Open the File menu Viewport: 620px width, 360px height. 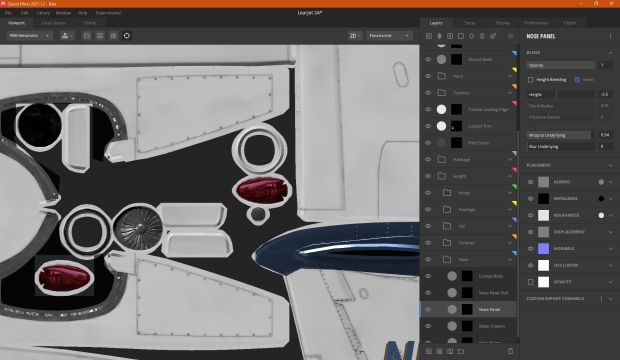click(8, 13)
